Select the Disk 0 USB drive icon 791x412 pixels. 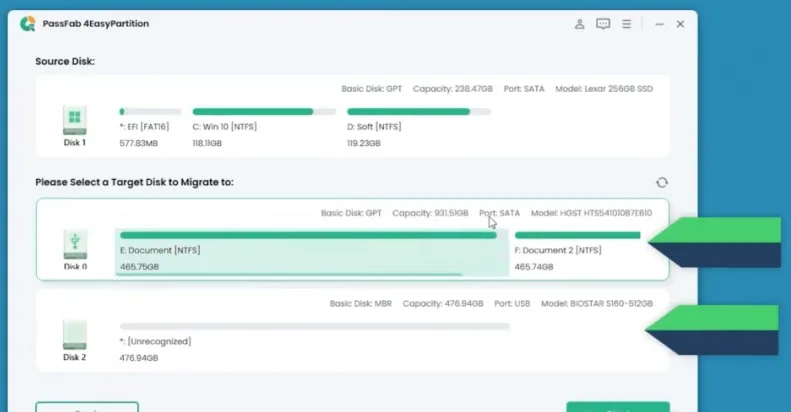(75, 245)
